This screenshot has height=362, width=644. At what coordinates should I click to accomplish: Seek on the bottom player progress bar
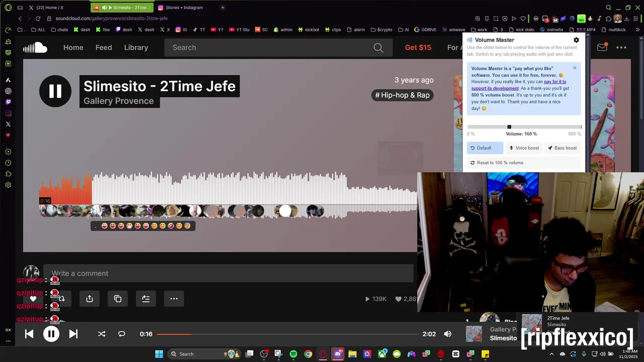coord(287,334)
